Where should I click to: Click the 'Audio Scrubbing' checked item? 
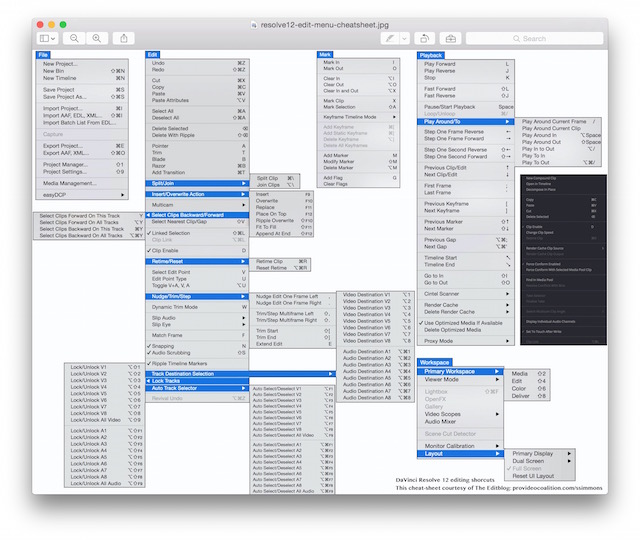pyautogui.click(x=171, y=353)
